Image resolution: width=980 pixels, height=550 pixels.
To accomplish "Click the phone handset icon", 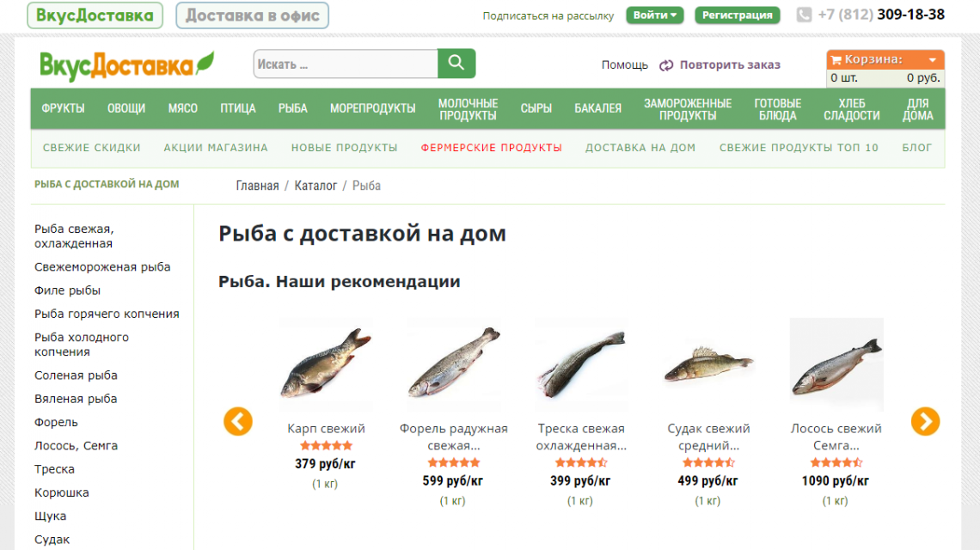I will [804, 15].
